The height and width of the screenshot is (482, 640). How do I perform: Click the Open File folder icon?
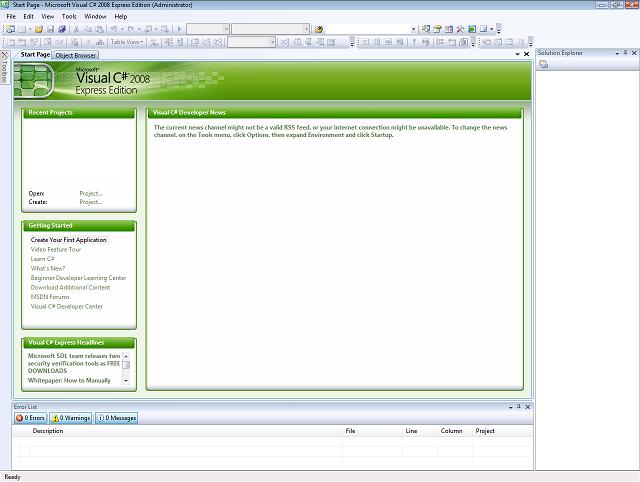point(39,29)
